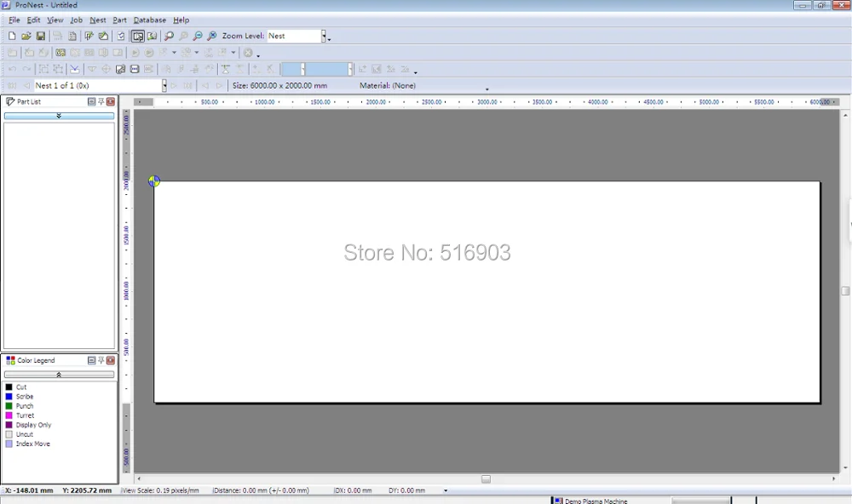Toggle the Color Legend panel pin
The height and width of the screenshot is (504, 852).
click(x=101, y=360)
